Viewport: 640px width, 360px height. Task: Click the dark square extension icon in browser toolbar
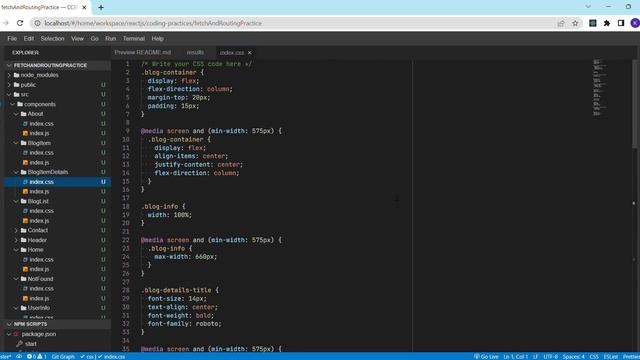tap(593, 23)
